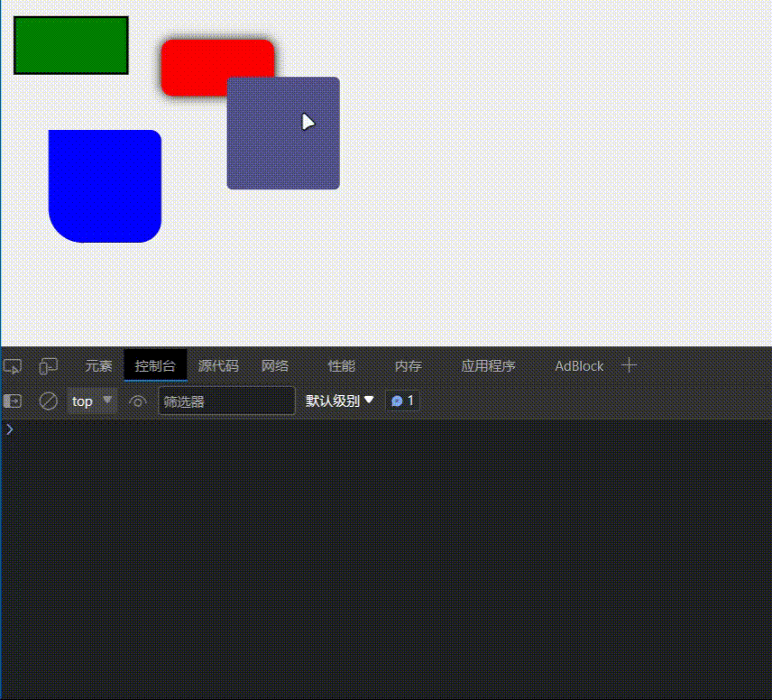Switch to the 应用程序 tab
This screenshot has height=700, width=772.
[x=488, y=366]
